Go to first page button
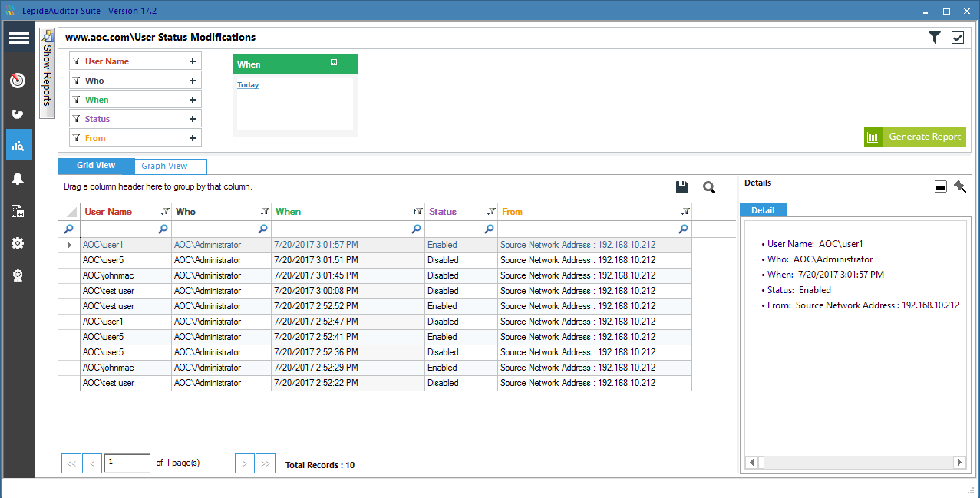980x498 pixels. [x=71, y=463]
